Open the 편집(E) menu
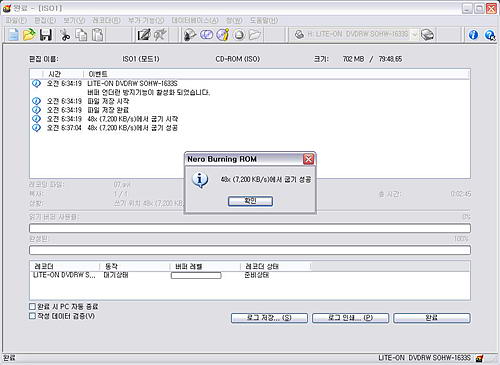The width and height of the screenshot is (500, 365). [x=45, y=21]
